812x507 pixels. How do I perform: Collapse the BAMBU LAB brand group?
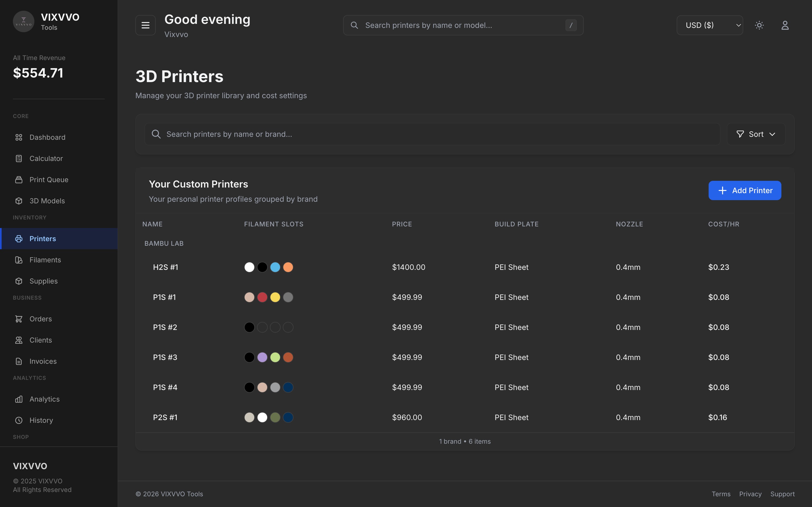(164, 244)
